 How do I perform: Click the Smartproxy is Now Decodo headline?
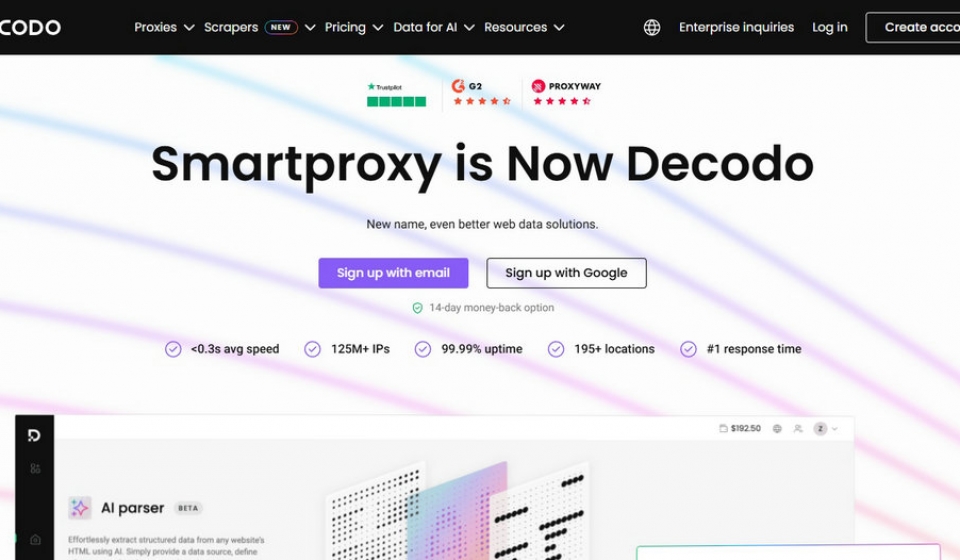482,165
